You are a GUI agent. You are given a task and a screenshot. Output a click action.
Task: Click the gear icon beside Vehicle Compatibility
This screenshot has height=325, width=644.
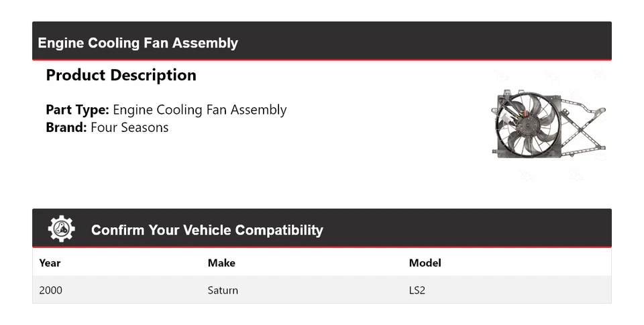click(61, 229)
